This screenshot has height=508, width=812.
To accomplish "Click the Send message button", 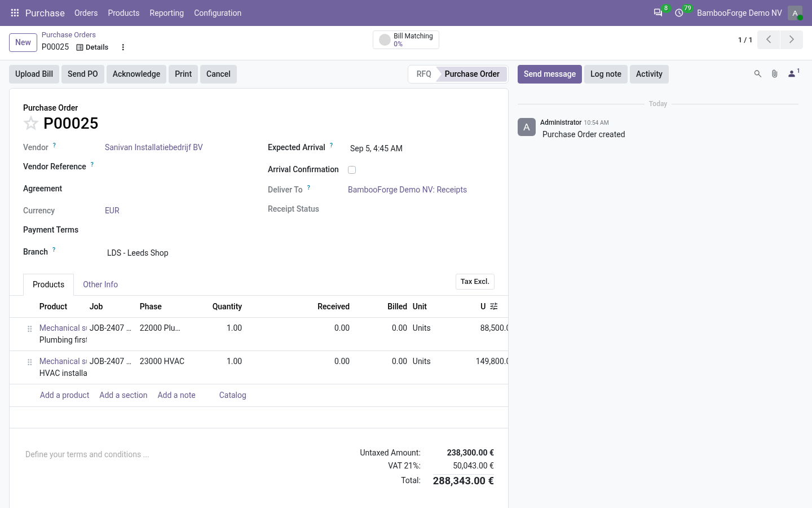I will tap(550, 74).
